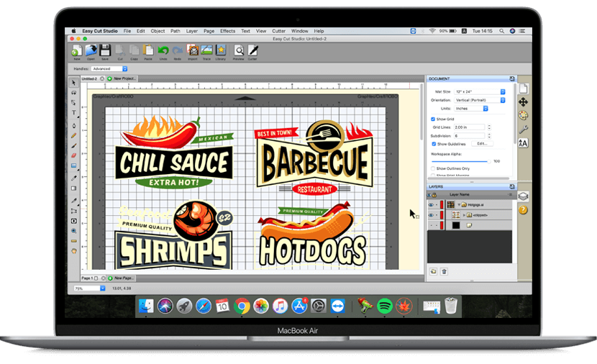Image resolution: width=597 pixels, height=364 pixels.
Task: Click the Grid Lines stepper arrows
Action: click(489, 127)
